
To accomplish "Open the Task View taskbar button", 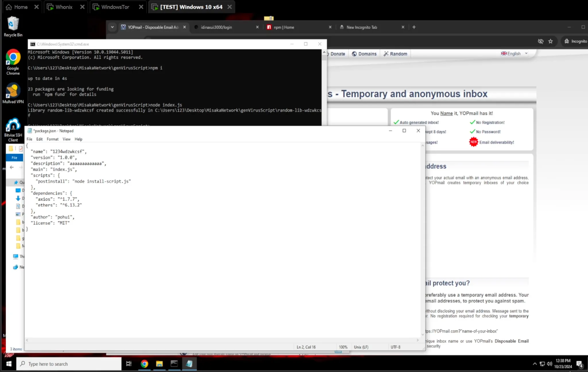I will 129,364.
